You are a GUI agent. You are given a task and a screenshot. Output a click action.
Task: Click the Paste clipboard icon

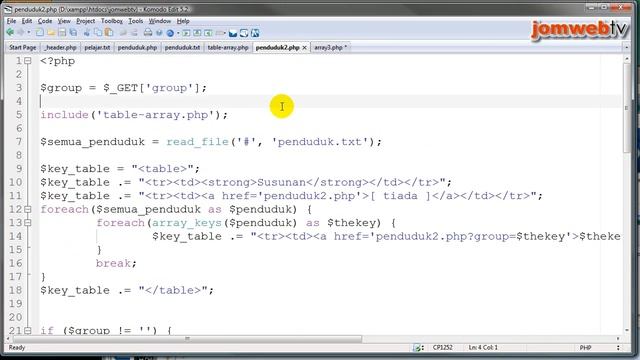pyautogui.click(x=109, y=33)
